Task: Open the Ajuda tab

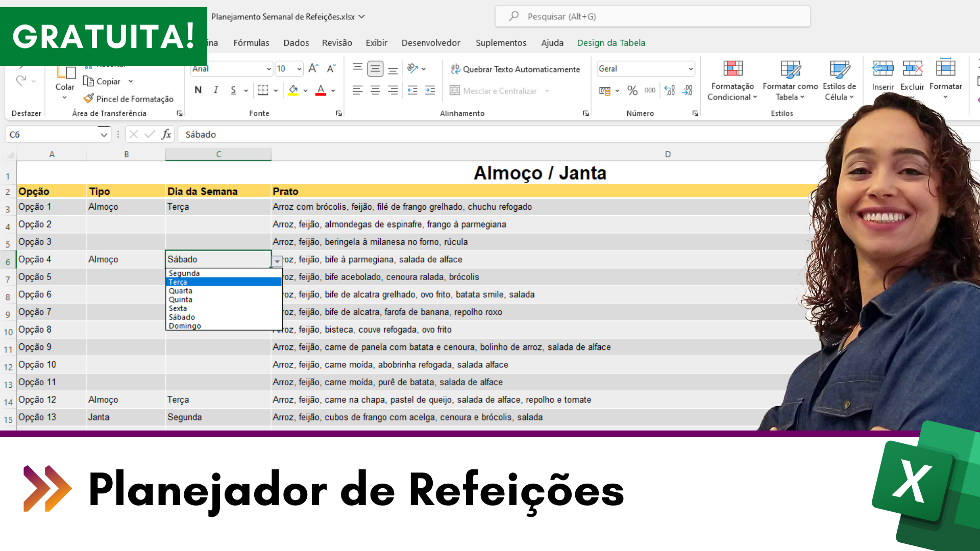Action: point(552,43)
